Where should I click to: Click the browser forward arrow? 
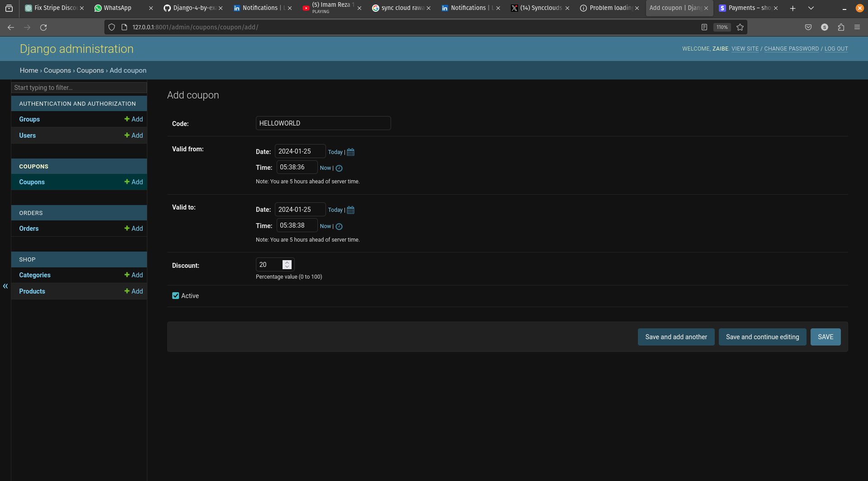click(x=27, y=27)
